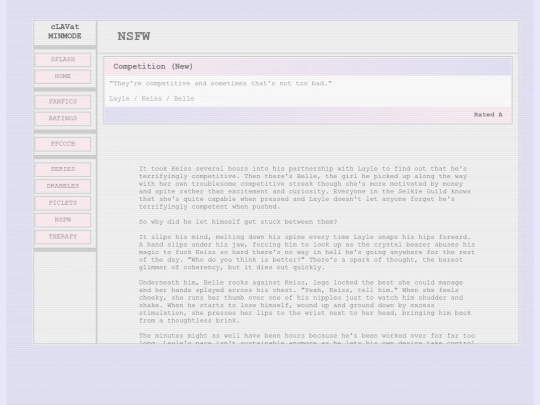The image size is (540, 405).
Task: Open the SPLASH page button
Action: coord(63,60)
